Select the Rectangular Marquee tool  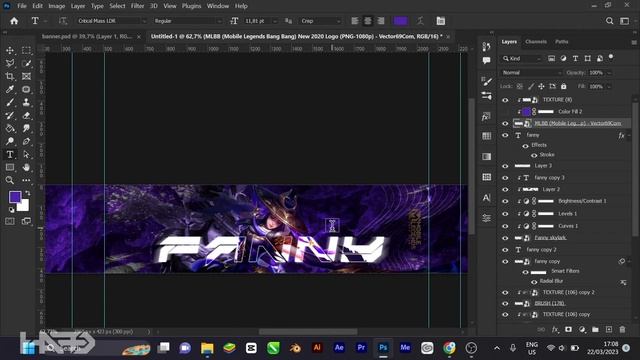pos(26,50)
